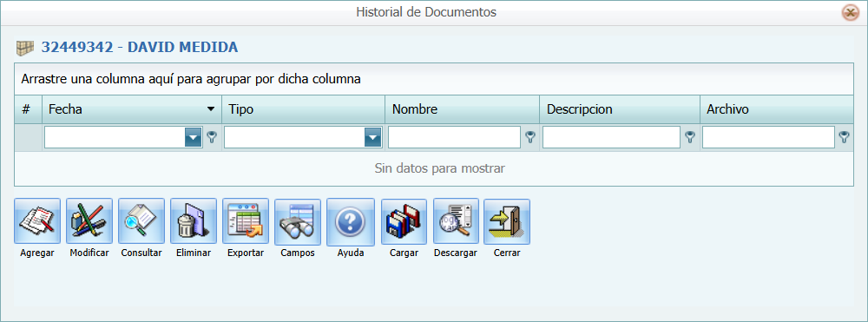
Task: Open the Ayuda question mark icon
Action: [350, 222]
